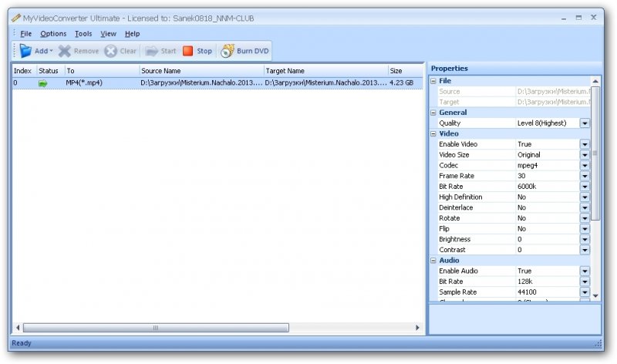This screenshot has width=617, height=364.
Task: Click the toolbar drag grip handle
Action: tap(15, 51)
